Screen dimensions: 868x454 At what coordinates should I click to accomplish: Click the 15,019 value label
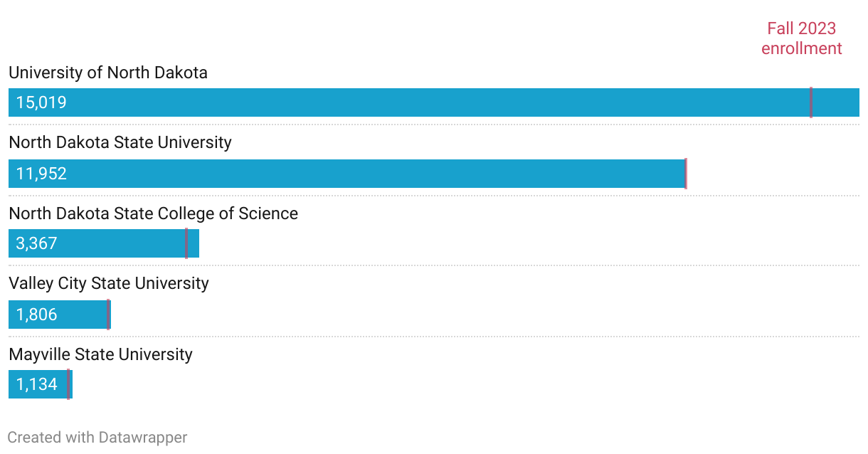click(41, 102)
